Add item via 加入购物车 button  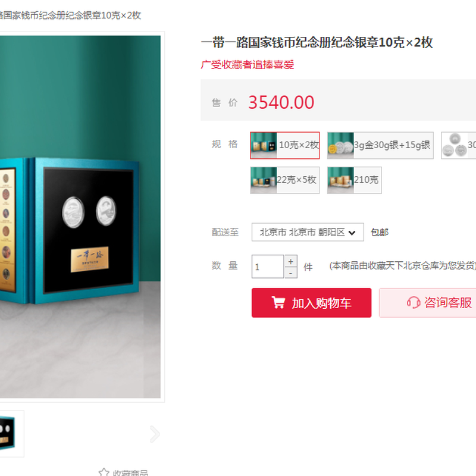tap(311, 303)
